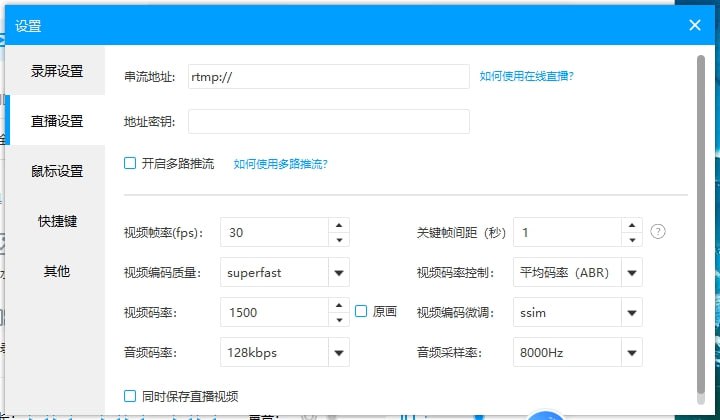Open the 音频采样率 8000Hz dropdown
The width and height of the screenshot is (720, 420).
(632, 352)
